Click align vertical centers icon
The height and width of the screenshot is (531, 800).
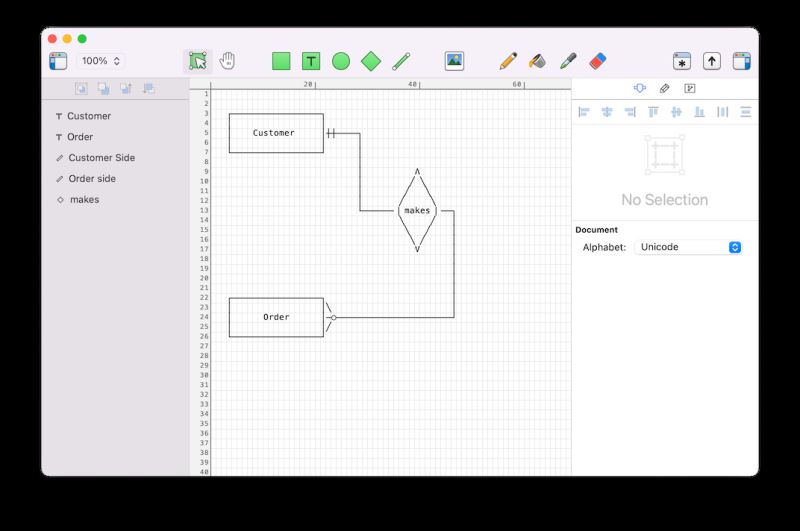[676, 112]
